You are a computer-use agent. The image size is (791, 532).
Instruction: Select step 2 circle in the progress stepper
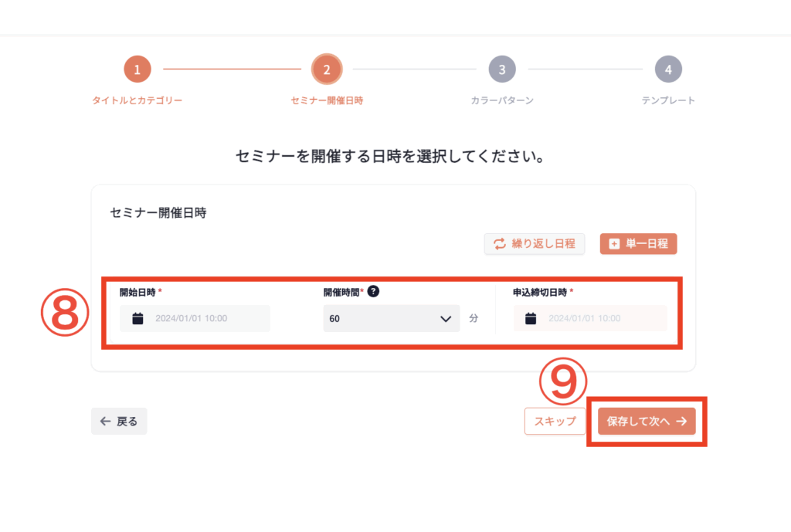coord(327,69)
